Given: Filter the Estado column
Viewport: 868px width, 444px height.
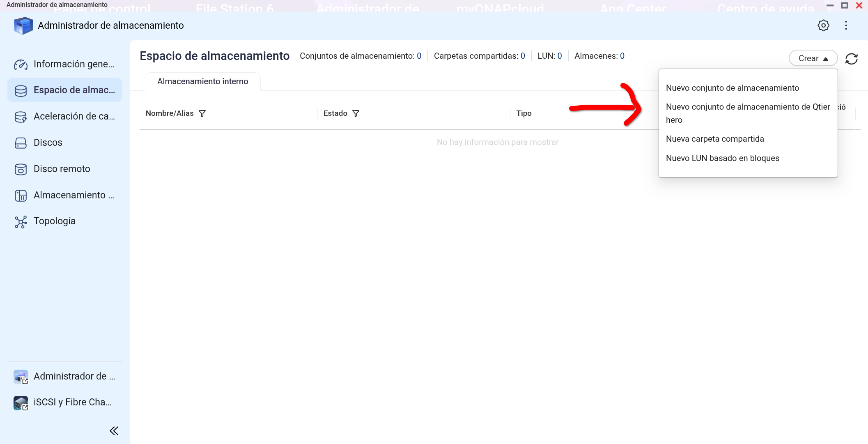Looking at the screenshot, I should click(356, 113).
